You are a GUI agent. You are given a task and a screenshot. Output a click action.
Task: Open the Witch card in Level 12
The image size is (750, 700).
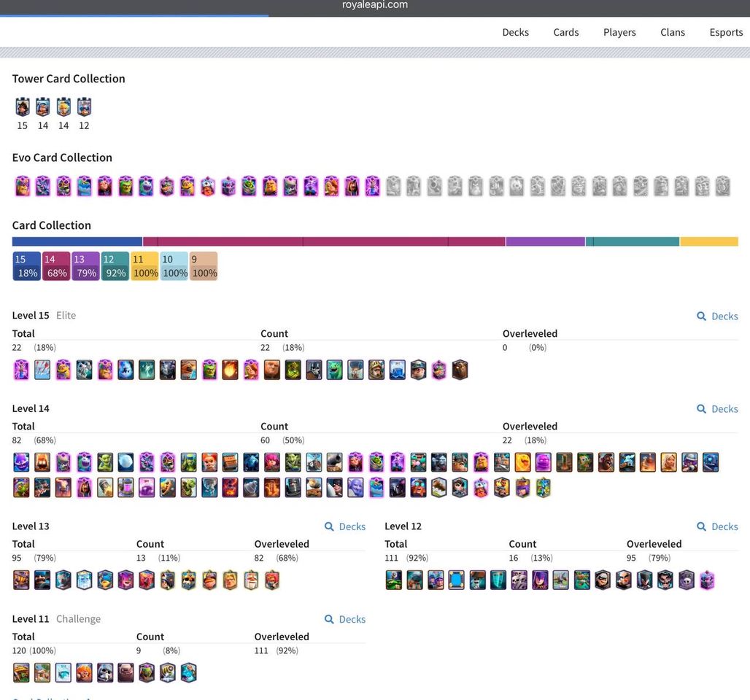pyautogui.click(x=540, y=580)
